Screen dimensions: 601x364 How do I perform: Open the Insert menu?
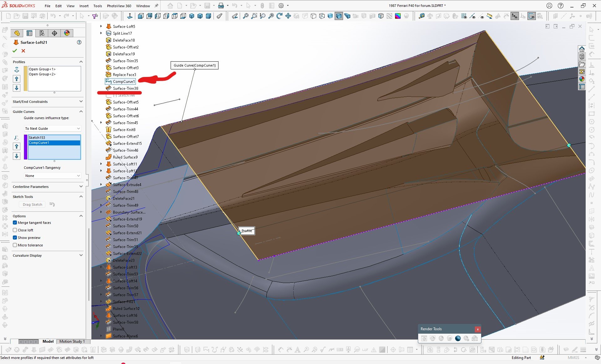pos(84,6)
